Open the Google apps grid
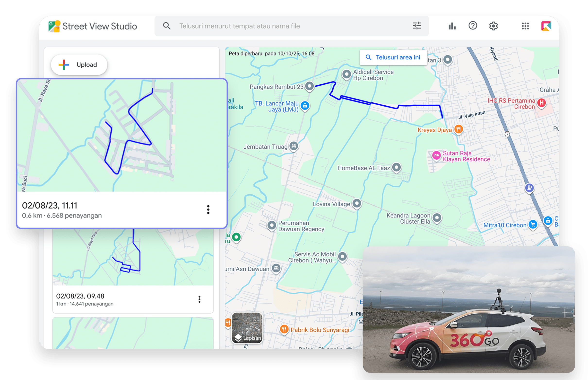Screen dimensions: 588x380 click(x=525, y=26)
